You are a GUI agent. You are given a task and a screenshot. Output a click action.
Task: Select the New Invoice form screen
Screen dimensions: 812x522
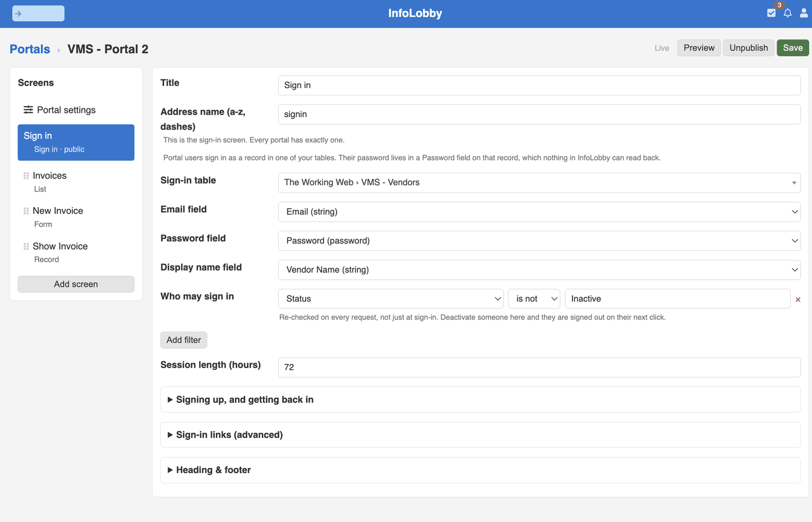pyautogui.click(x=76, y=217)
